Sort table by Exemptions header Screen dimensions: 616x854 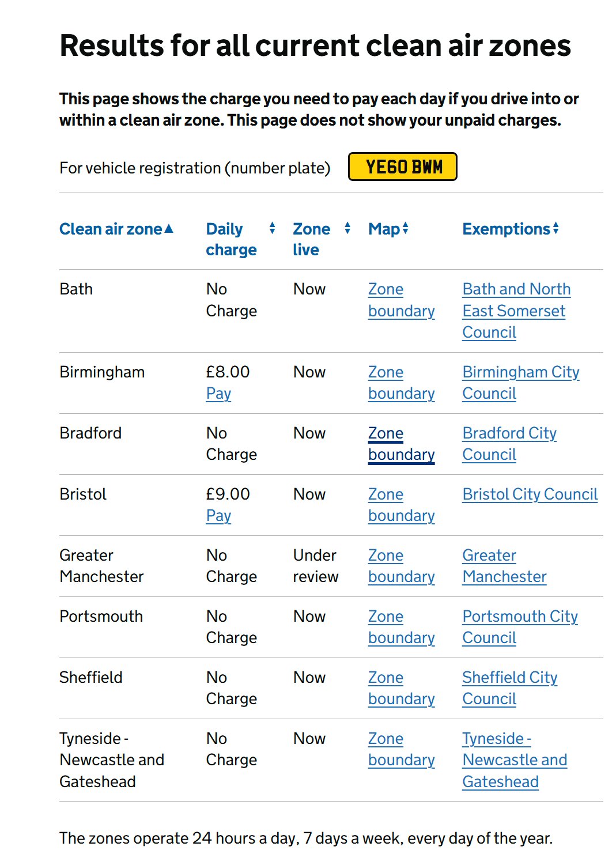tap(507, 229)
